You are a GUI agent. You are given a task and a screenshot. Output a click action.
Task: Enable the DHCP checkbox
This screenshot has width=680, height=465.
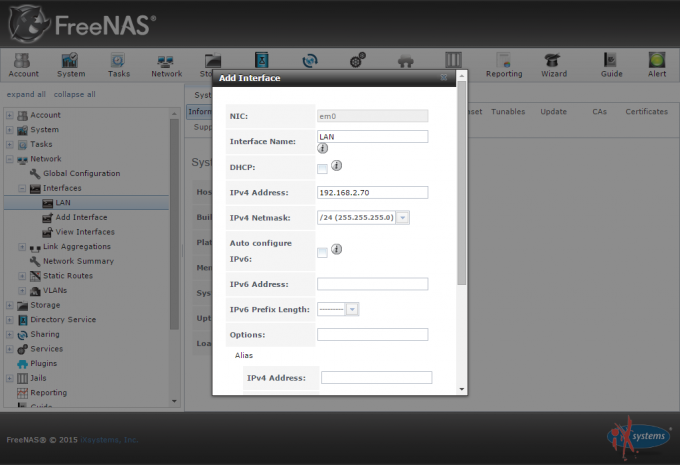pyautogui.click(x=322, y=167)
